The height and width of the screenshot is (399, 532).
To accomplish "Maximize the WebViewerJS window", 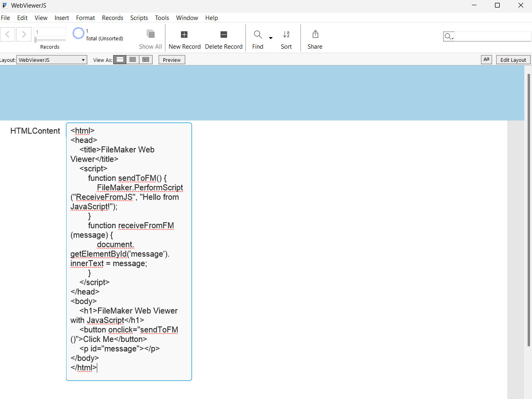I will click(497, 5).
